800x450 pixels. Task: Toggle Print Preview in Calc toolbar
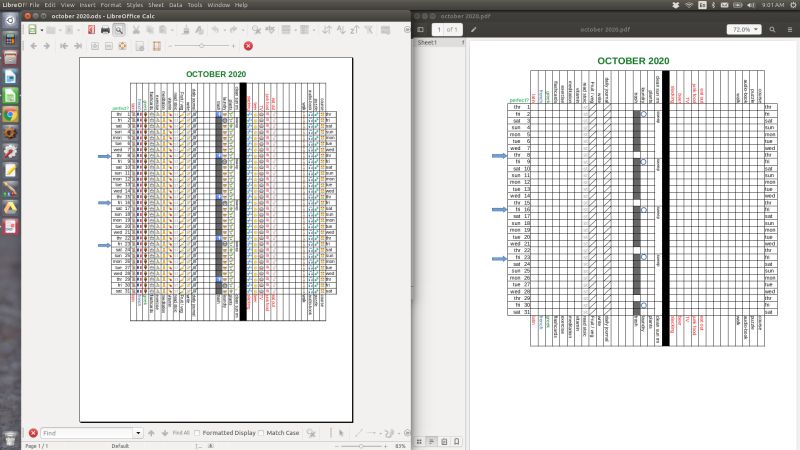119,30
